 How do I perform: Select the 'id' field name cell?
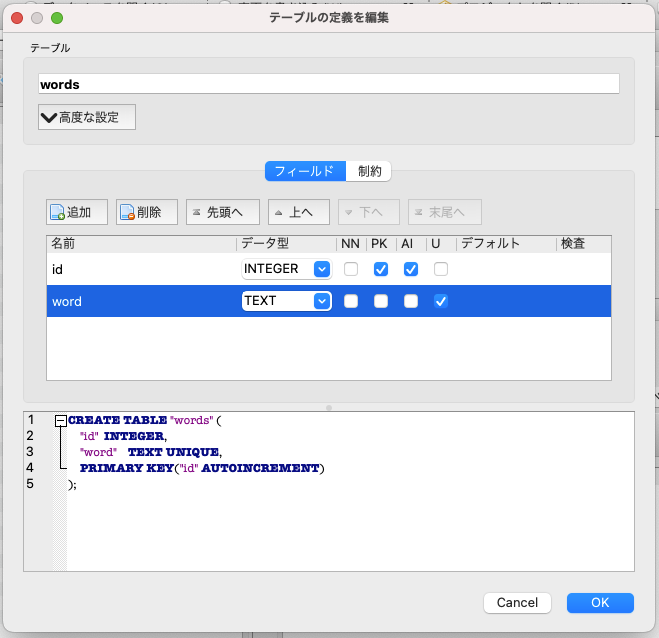[142, 269]
